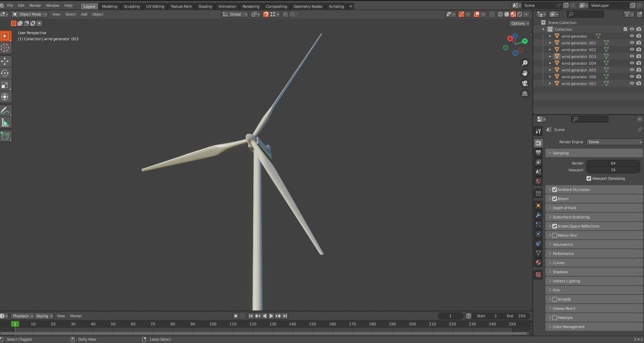Open the Keying popover
The image size is (644, 343).
(44, 316)
